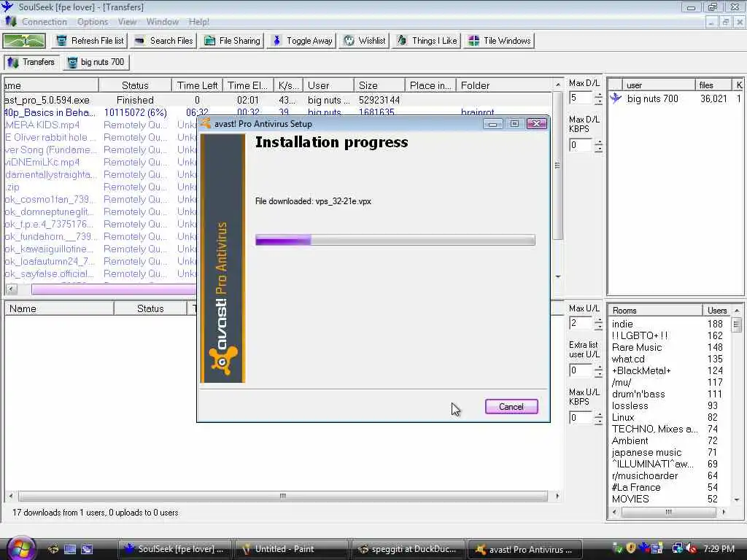747x560 pixels.
Task: Click the Refresh File list button
Action: [90, 41]
